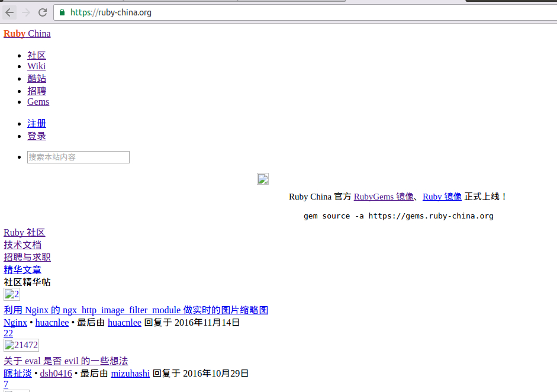Open the 招聘 navigation link
The image size is (557, 392).
pyautogui.click(x=37, y=91)
